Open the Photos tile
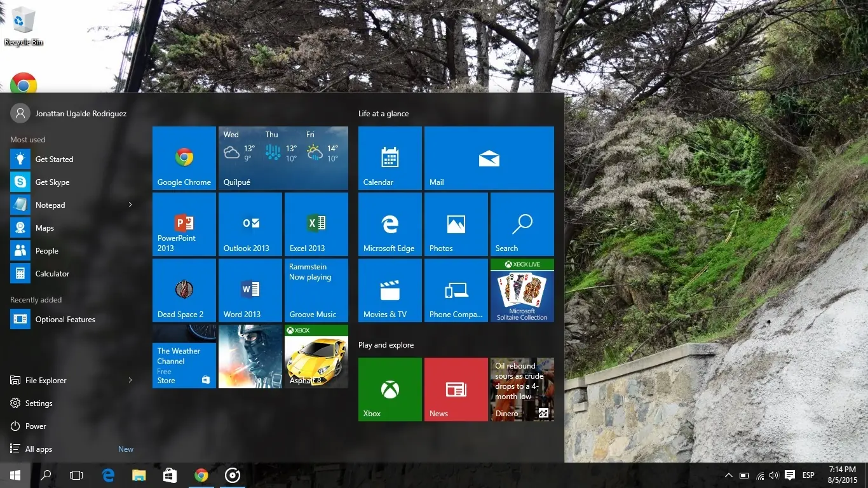 456,224
